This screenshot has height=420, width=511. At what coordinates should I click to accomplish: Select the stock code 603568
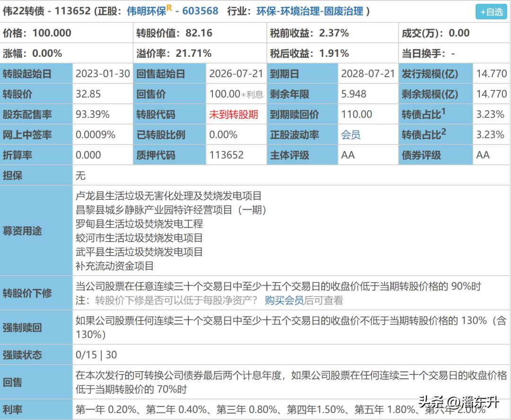pos(201,11)
